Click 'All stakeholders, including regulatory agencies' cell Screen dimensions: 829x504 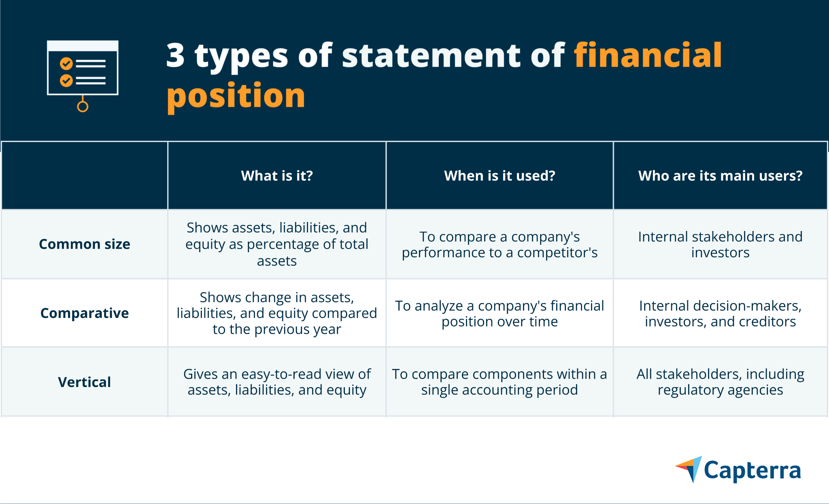(720, 382)
